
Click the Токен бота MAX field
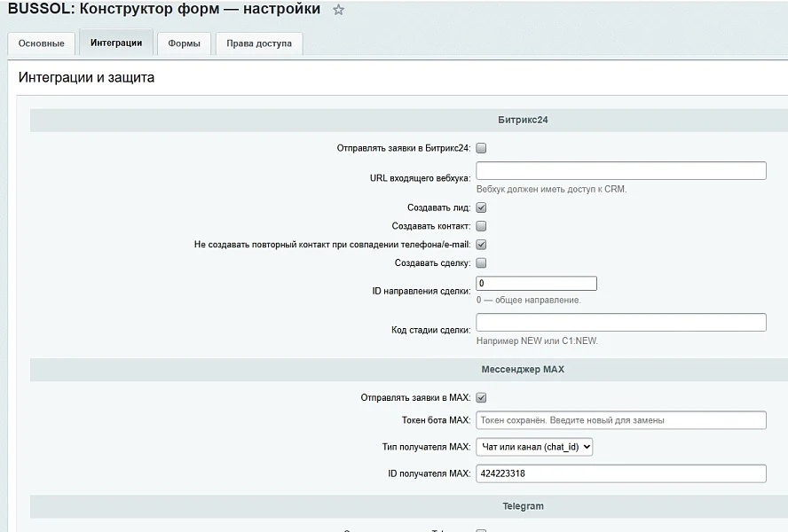[x=620, y=420]
